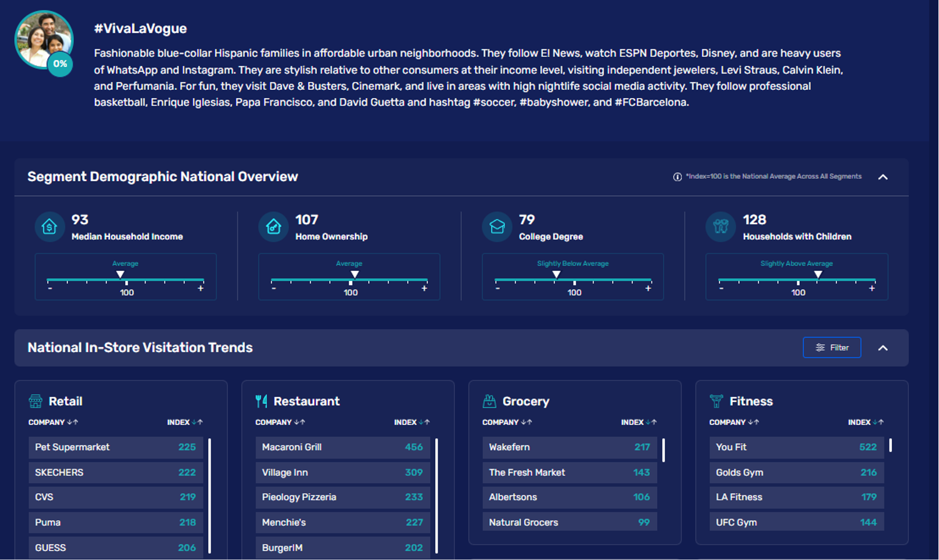Select the You Fit row
The image size is (939, 560).
tap(796, 447)
